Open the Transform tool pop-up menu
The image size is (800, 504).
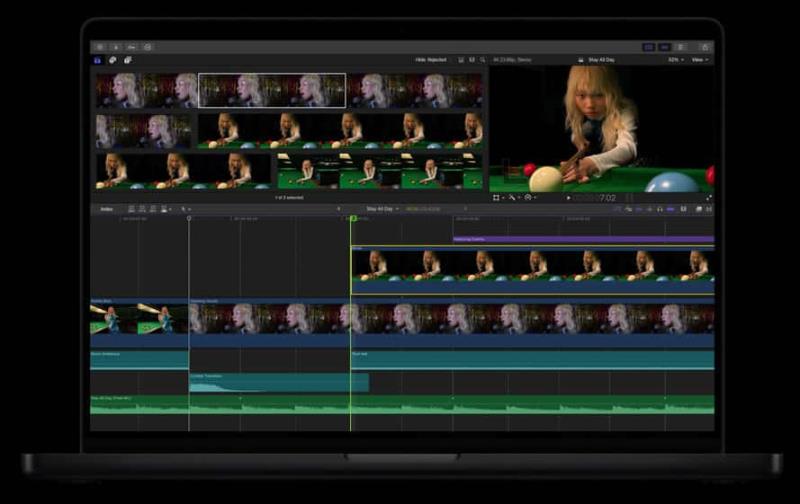point(498,197)
